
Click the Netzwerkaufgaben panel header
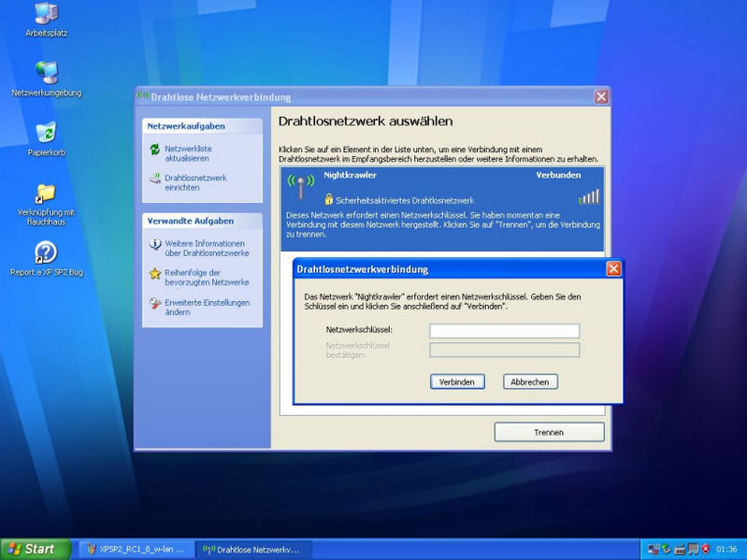[x=202, y=126]
